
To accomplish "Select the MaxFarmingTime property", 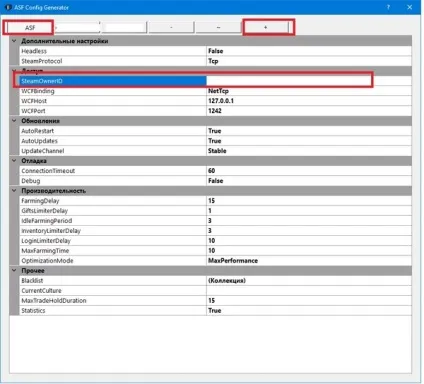I will click(x=113, y=251).
